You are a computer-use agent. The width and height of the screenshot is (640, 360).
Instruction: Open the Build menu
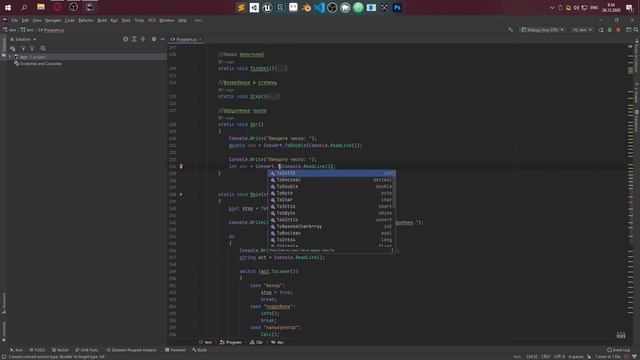click(102, 20)
